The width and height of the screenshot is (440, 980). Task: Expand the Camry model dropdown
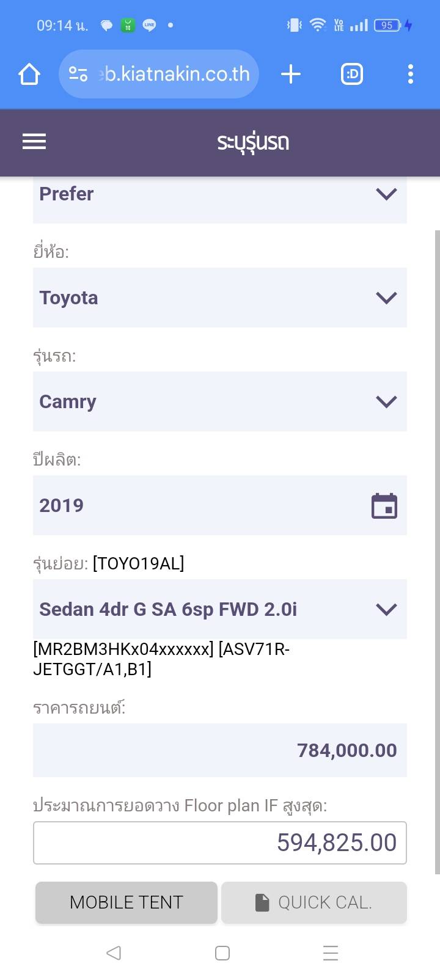pyautogui.click(x=220, y=401)
